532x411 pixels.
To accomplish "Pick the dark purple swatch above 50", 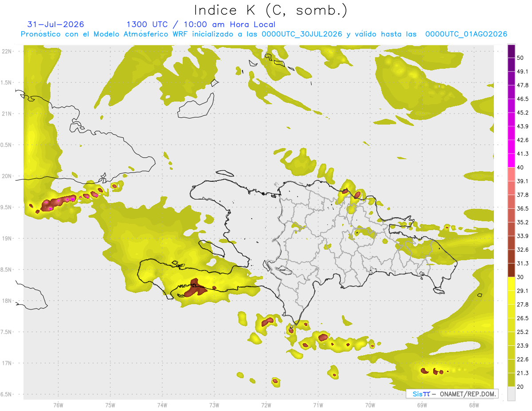I will (x=511, y=51).
